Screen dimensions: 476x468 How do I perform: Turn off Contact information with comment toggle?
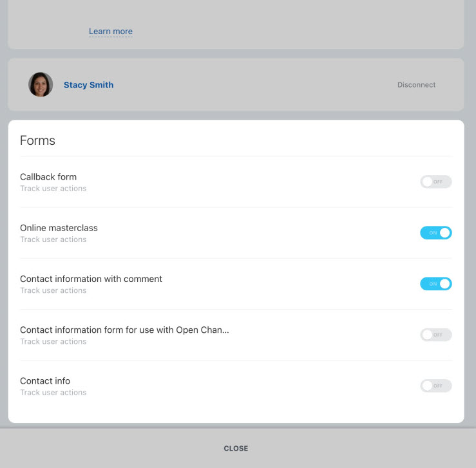(x=435, y=284)
